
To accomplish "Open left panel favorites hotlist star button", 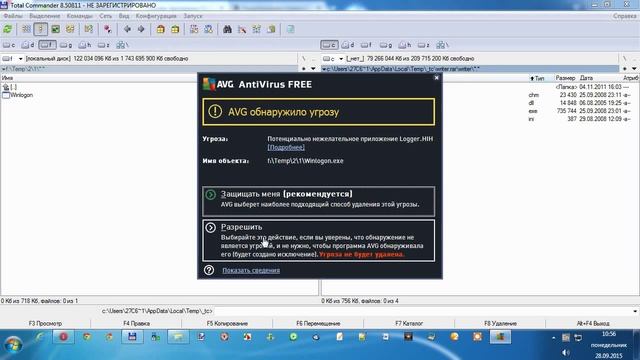I will pyautogui.click(x=304, y=69).
